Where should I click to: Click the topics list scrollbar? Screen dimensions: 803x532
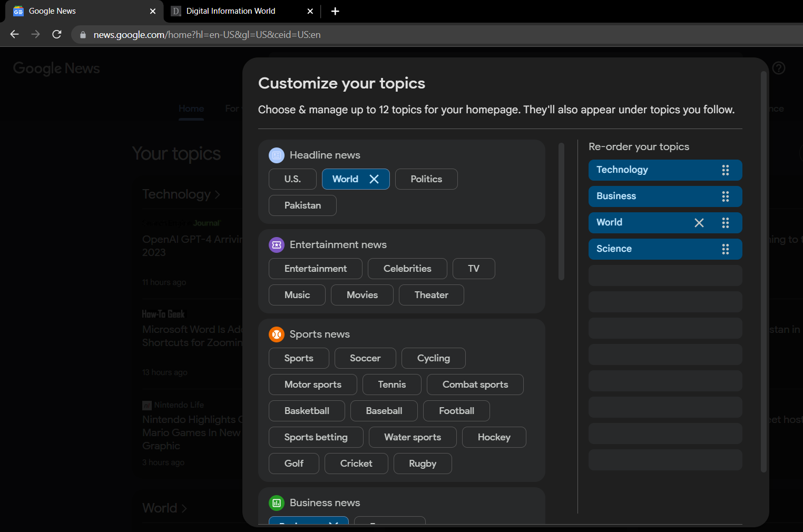click(561, 211)
